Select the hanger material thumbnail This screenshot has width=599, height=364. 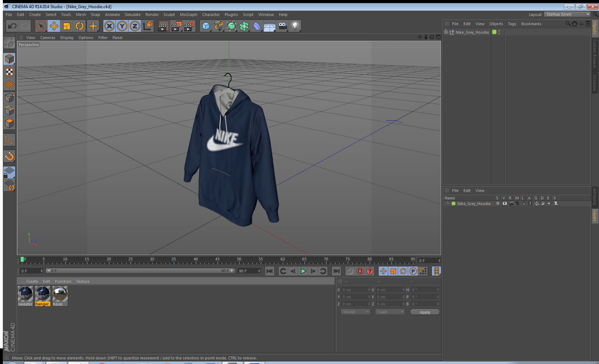[43, 294]
